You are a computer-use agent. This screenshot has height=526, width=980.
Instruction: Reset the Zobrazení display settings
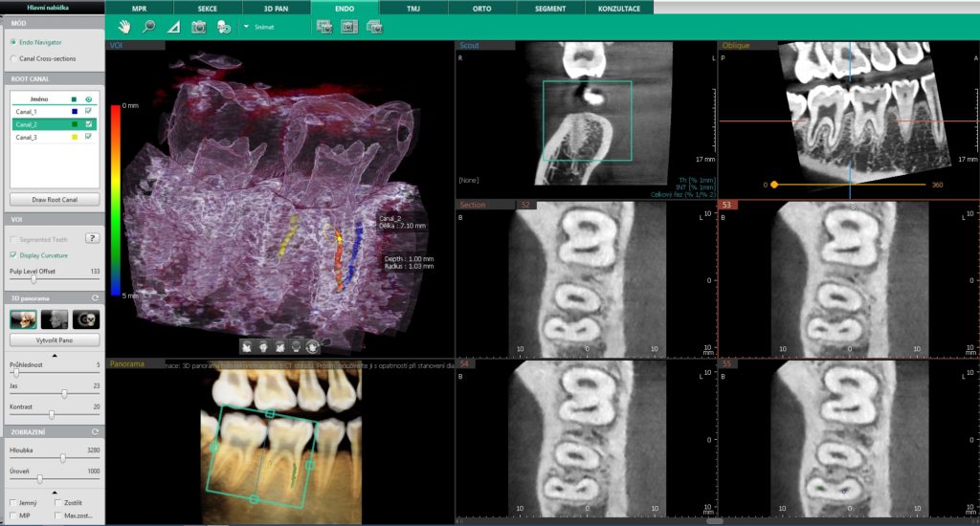coord(95,432)
